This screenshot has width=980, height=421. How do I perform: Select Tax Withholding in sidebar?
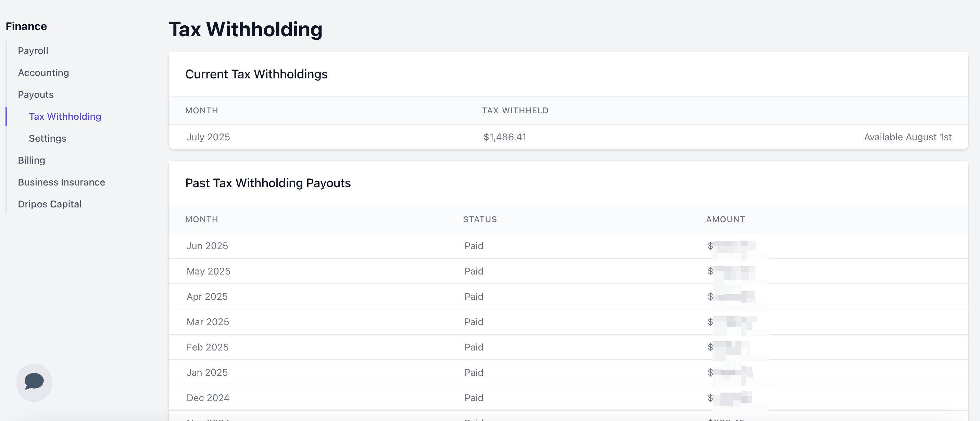pyautogui.click(x=65, y=116)
